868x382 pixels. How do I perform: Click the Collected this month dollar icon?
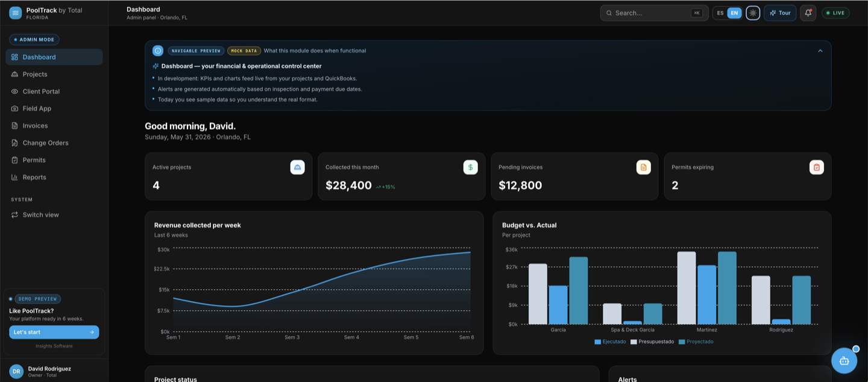pos(470,167)
